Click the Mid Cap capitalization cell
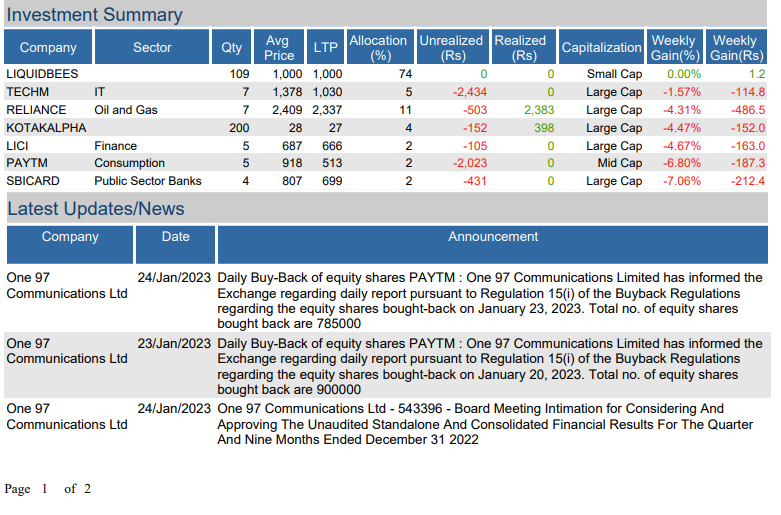Screen dimensions: 781x515 620,163
